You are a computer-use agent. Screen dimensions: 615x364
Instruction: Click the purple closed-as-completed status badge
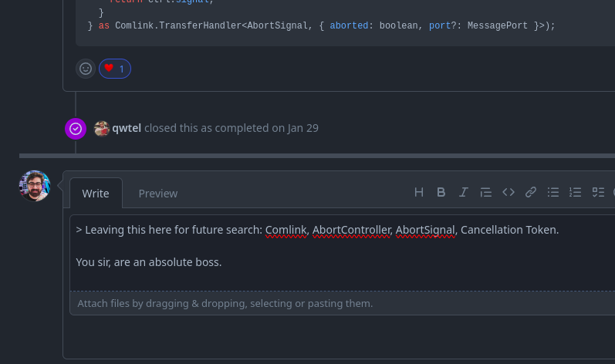tap(76, 129)
